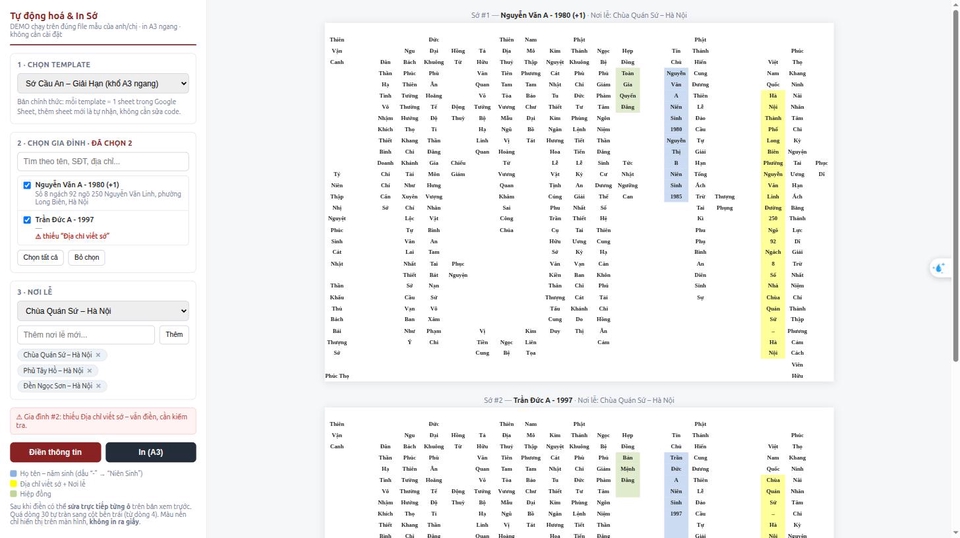Click the yellow address legend swatch

[x=13, y=484]
